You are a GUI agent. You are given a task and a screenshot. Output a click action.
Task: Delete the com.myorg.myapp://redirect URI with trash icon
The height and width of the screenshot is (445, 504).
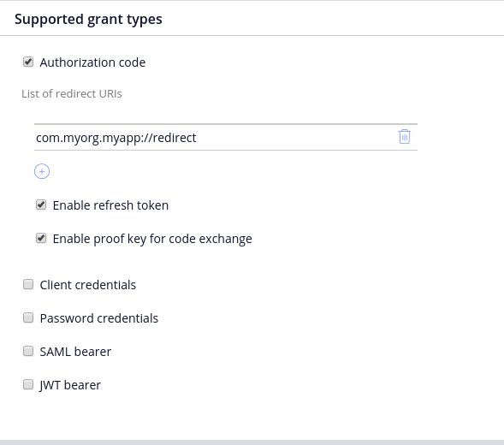[x=405, y=137]
